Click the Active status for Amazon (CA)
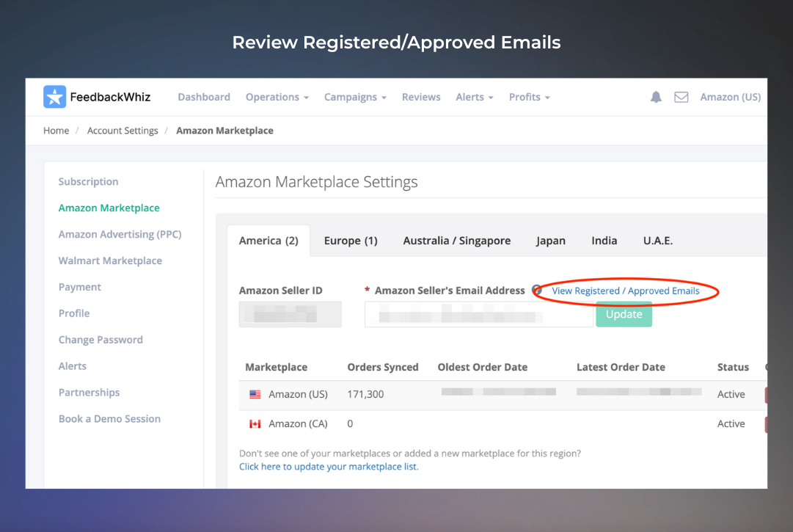Screen dimensions: 793x532 pyautogui.click(x=731, y=424)
